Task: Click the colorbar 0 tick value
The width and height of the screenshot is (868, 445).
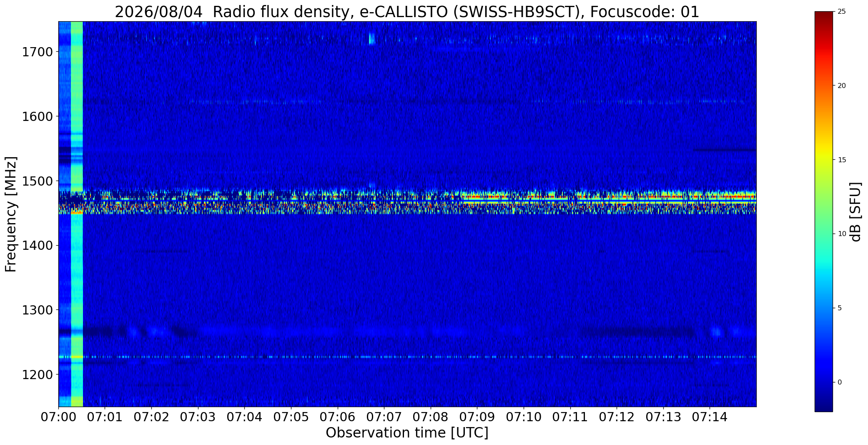Action: 840,382
